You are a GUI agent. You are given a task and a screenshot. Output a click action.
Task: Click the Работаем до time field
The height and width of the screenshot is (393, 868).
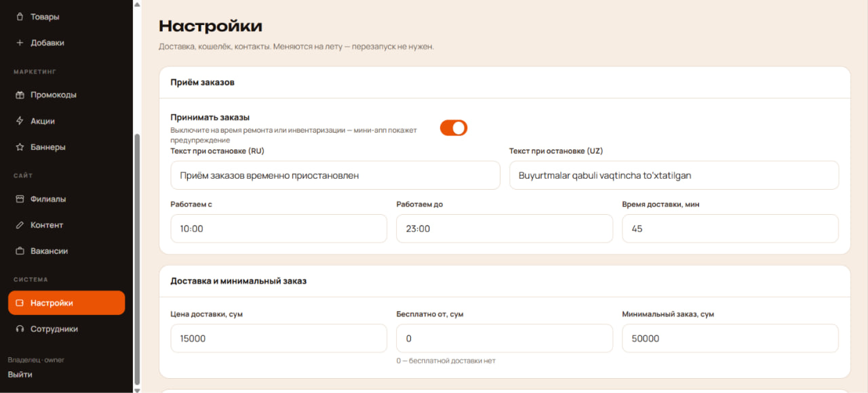coord(505,229)
